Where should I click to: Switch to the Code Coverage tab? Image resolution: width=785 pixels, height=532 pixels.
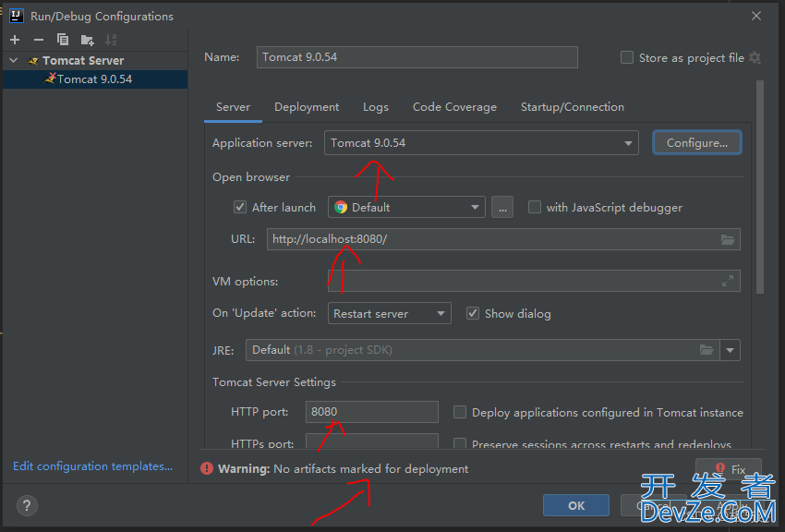coord(454,107)
